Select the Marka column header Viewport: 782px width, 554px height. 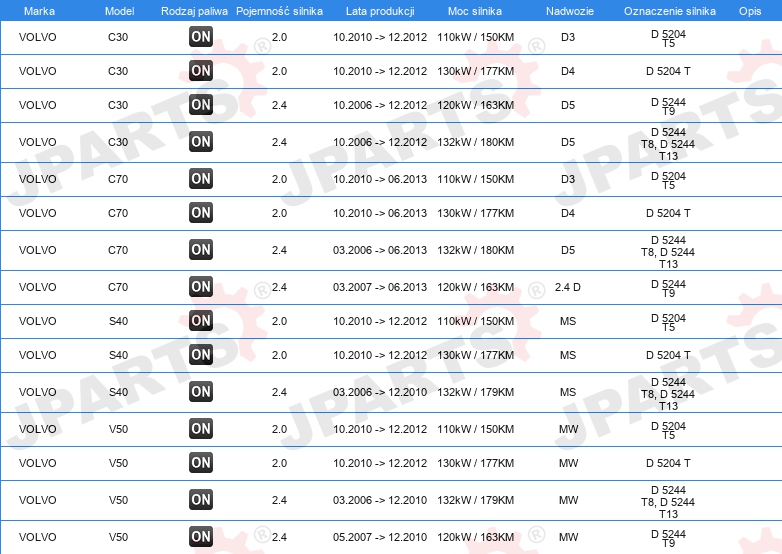point(39,11)
